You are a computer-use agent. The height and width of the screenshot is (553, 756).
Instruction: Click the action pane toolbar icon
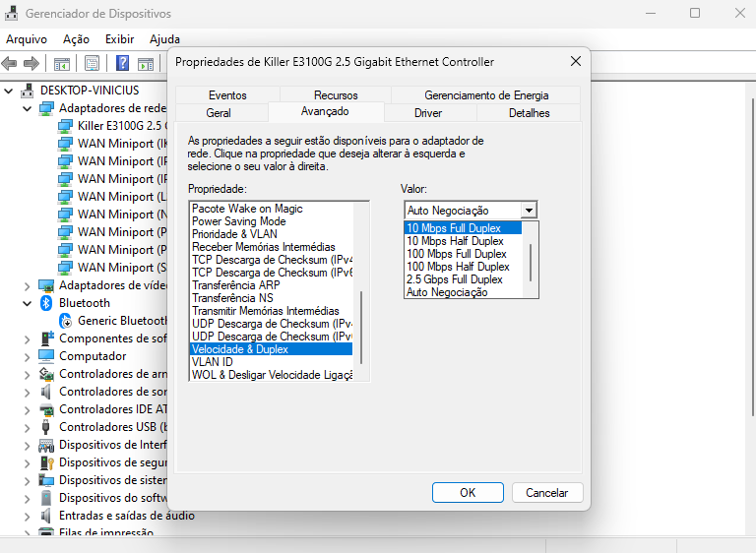146,63
